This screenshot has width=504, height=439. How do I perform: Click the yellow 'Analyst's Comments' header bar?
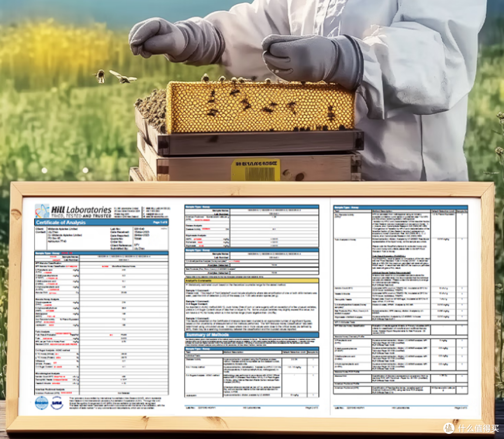252,280
